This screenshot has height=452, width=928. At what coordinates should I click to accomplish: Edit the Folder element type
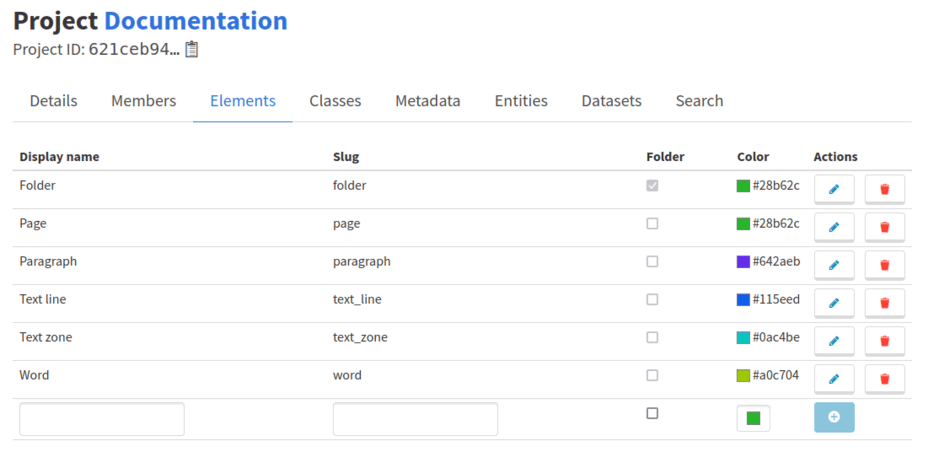tap(834, 189)
